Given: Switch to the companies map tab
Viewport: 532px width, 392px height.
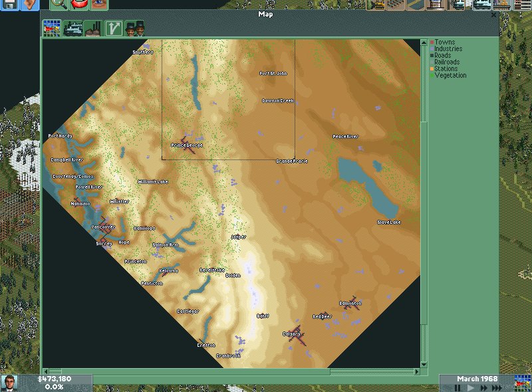Looking at the screenshot, I should tap(134, 28).
